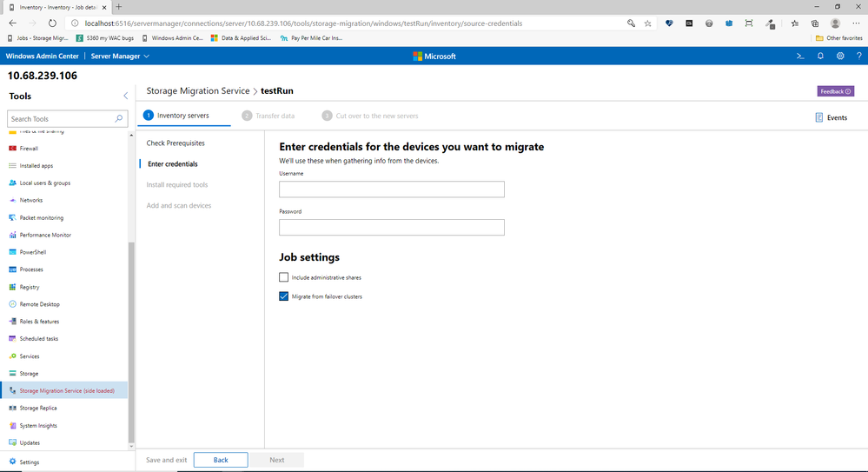
Task: Select Enter credentials step
Action: [173, 164]
